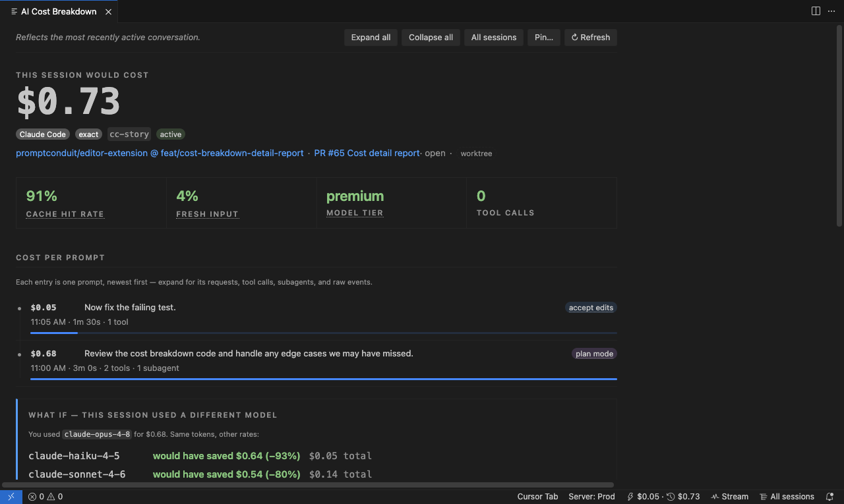Open the errors and warnings status item
This screenshot has width=844, height=504.
coord(45,497)
